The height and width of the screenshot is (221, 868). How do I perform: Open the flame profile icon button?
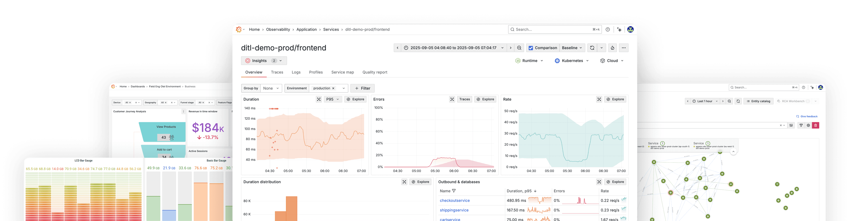click(612, 48)
